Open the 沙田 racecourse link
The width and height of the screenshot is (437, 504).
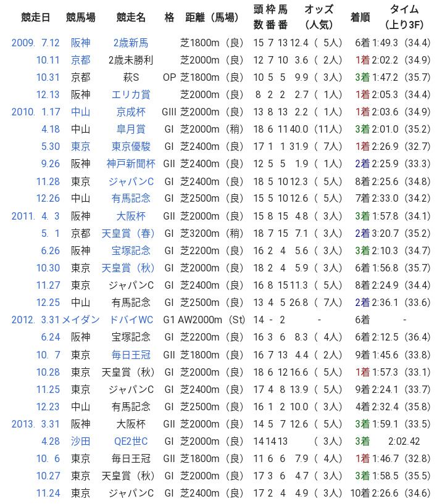[x=80, y=441]
